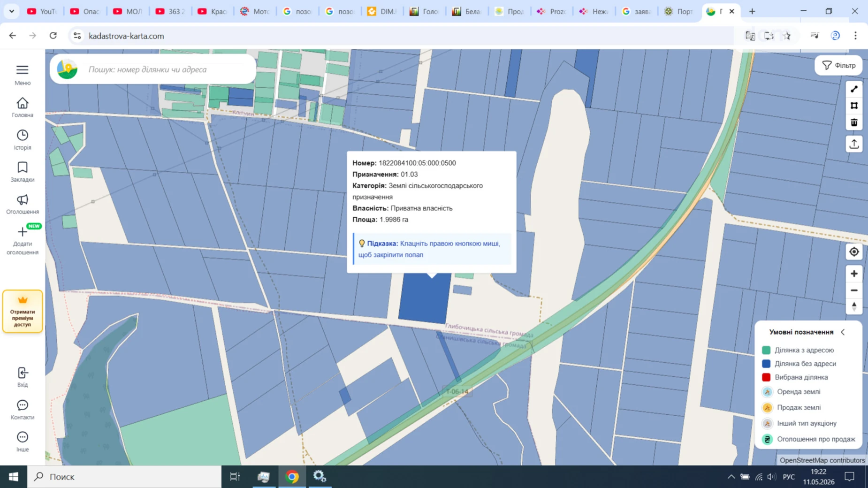Open Інше more-options icon

22,437
